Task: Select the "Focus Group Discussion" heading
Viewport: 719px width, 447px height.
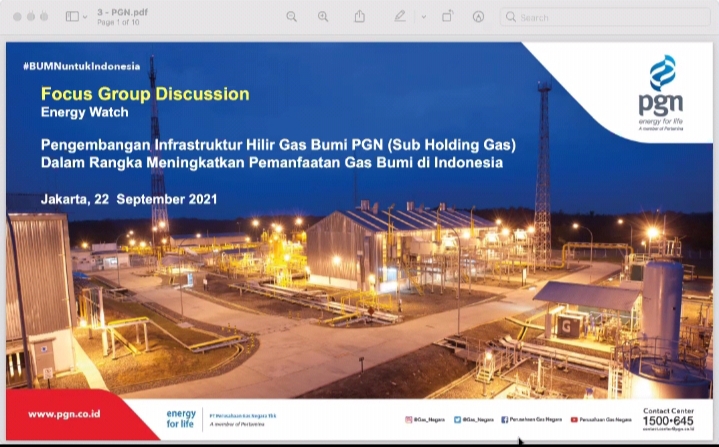Action: (x=145, y=94)
